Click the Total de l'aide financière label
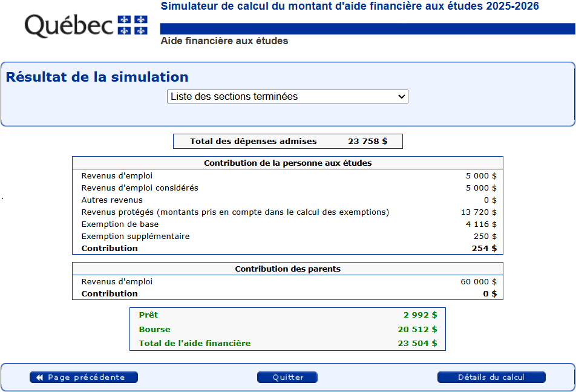This screenshot has width=576, height=392. [194, 344]
